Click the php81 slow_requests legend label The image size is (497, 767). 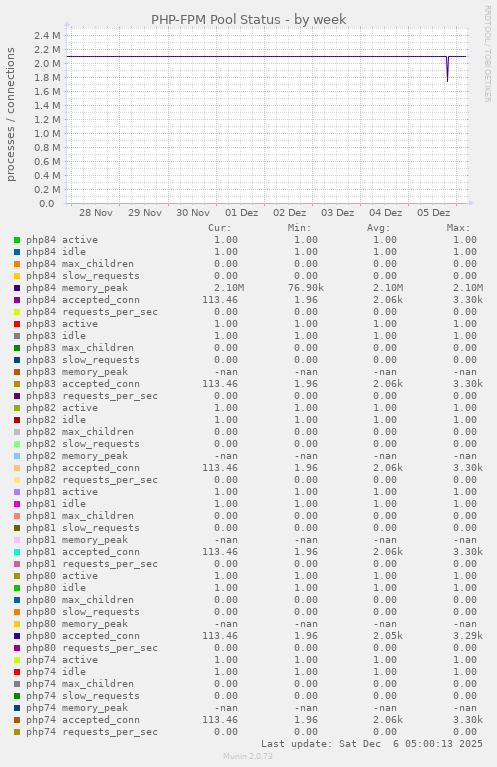tap(83, 528)
